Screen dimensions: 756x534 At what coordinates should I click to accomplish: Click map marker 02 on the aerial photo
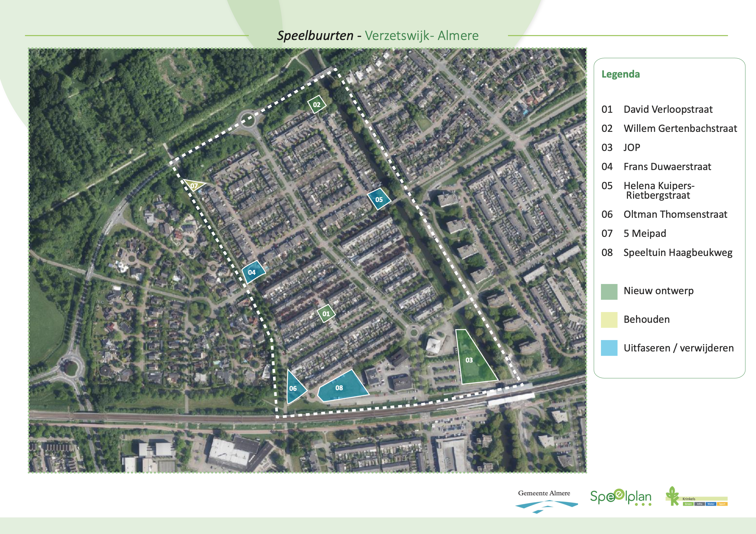tap(317, 105)
